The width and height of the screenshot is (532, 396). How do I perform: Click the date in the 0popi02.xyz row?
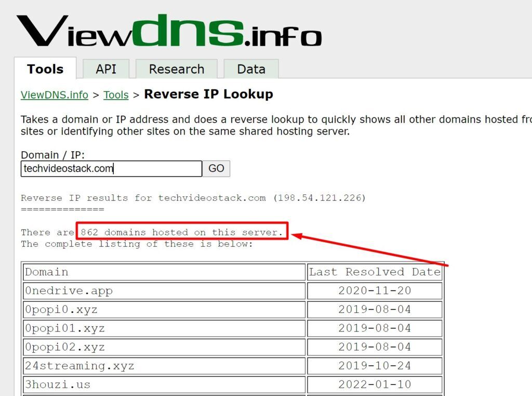pos(375,347)
